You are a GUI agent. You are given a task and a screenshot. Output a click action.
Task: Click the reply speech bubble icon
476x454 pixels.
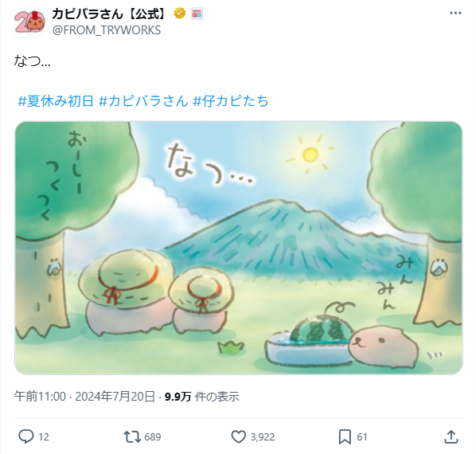click(25, 436)
